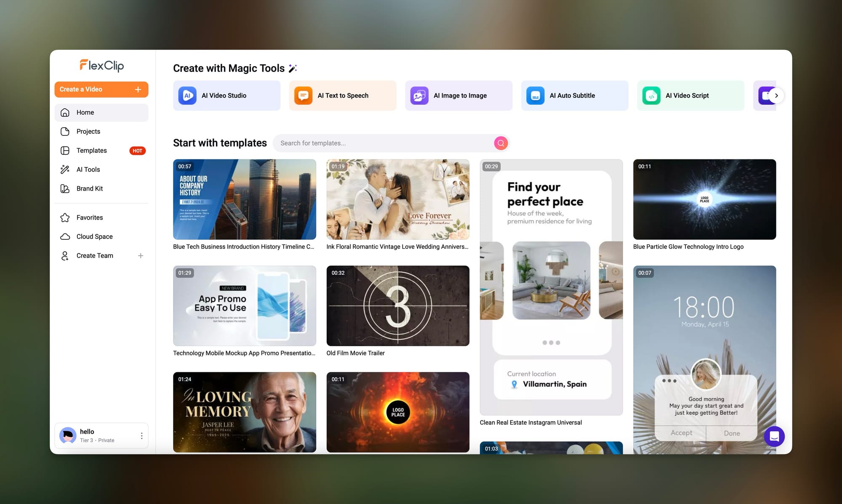Click the plus icon beside Create Team
Viewport: 842px width, 504px height.
click(x=141, y=256)
